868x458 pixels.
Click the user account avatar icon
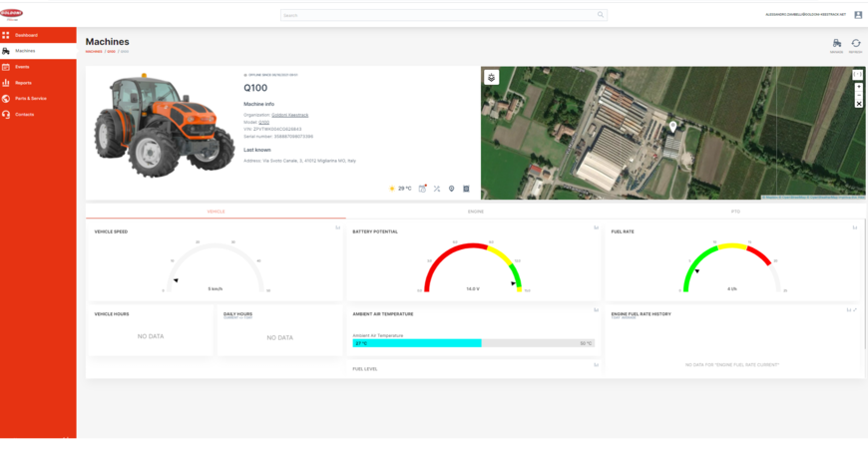tap(858, 15)
